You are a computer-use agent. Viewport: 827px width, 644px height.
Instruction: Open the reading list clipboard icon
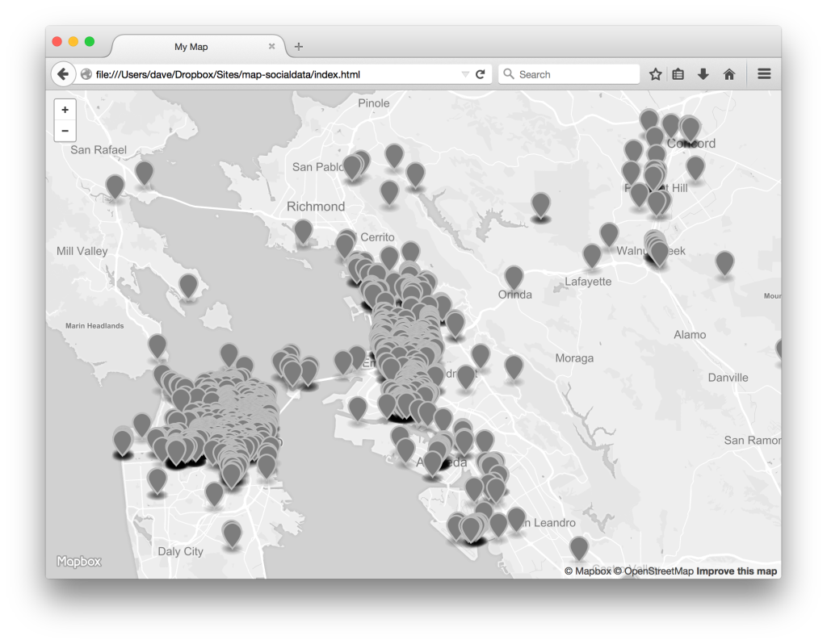(677, 73)
